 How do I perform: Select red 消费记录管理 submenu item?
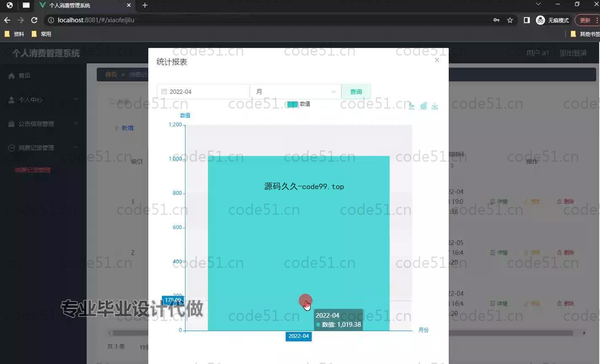33,170
